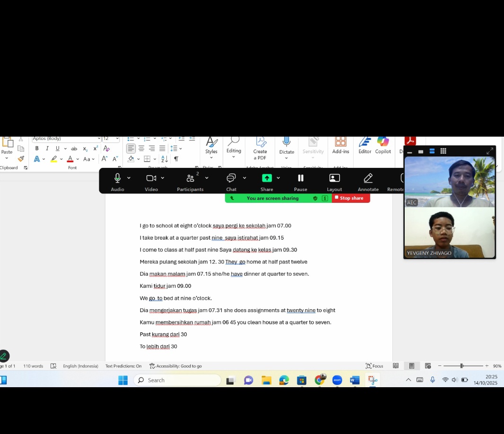This screenshot has height=434, width=504.
Task: Sort the paragraph alphabetically
Action: pos(165,159)
